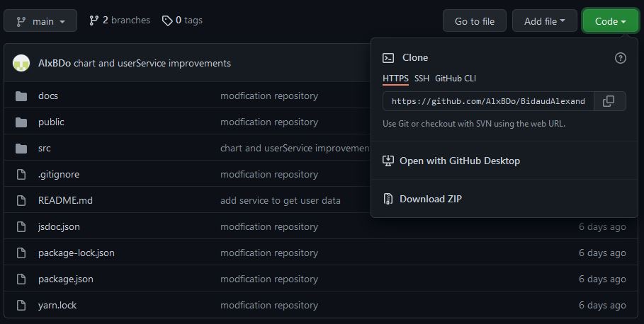Click the git branch icon inside main button
This screenshot has height=324, width=644.
coord(21,21)
